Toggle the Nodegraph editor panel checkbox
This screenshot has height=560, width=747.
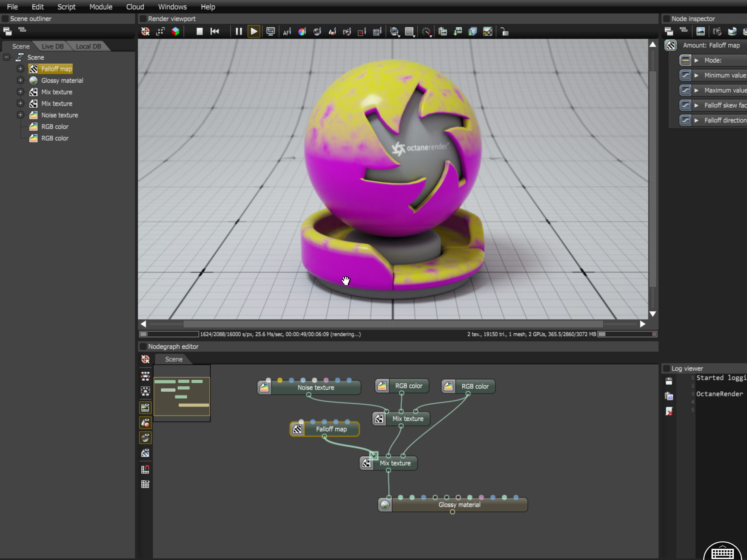tap(143, 346)
